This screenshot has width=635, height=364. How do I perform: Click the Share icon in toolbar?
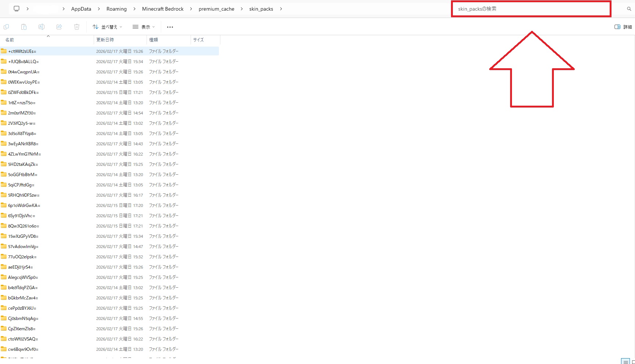click(59, 27)
